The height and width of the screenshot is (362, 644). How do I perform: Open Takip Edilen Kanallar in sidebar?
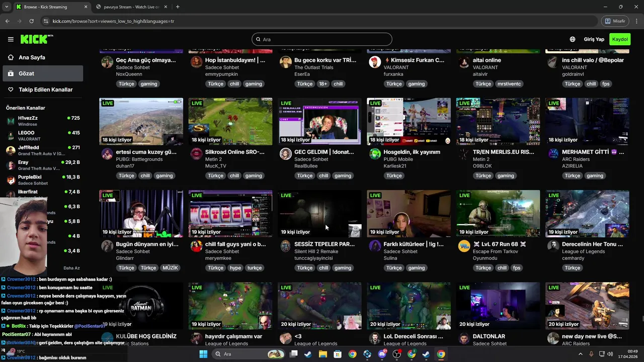[x=42, y=89]
